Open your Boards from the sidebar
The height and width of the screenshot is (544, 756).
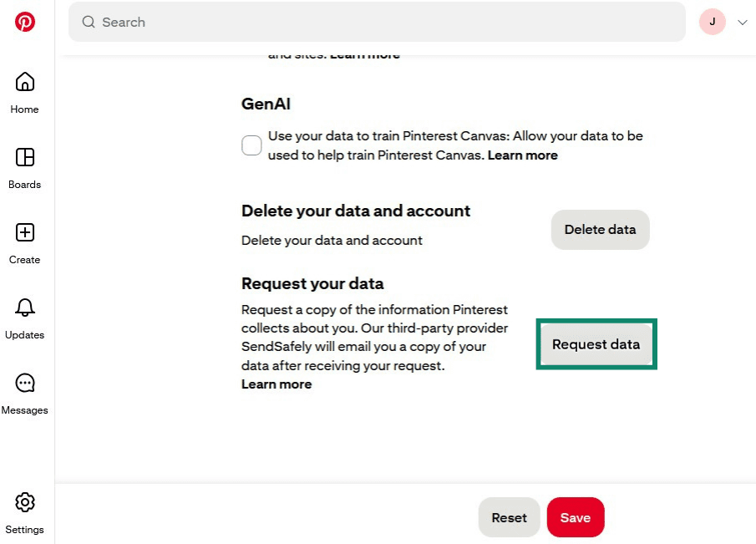(24, 159)
